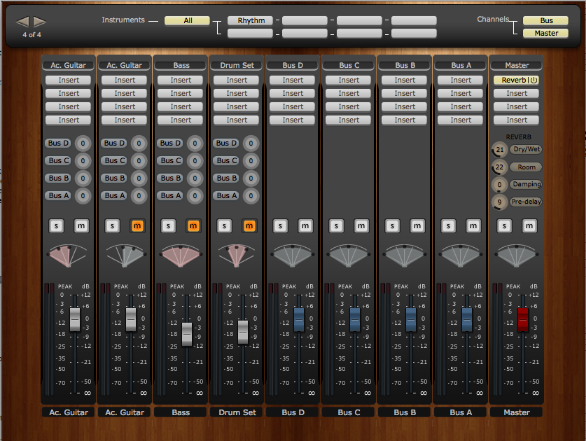Toggle Master channel visibility
586x441 pixels.
tap(546, 33)
